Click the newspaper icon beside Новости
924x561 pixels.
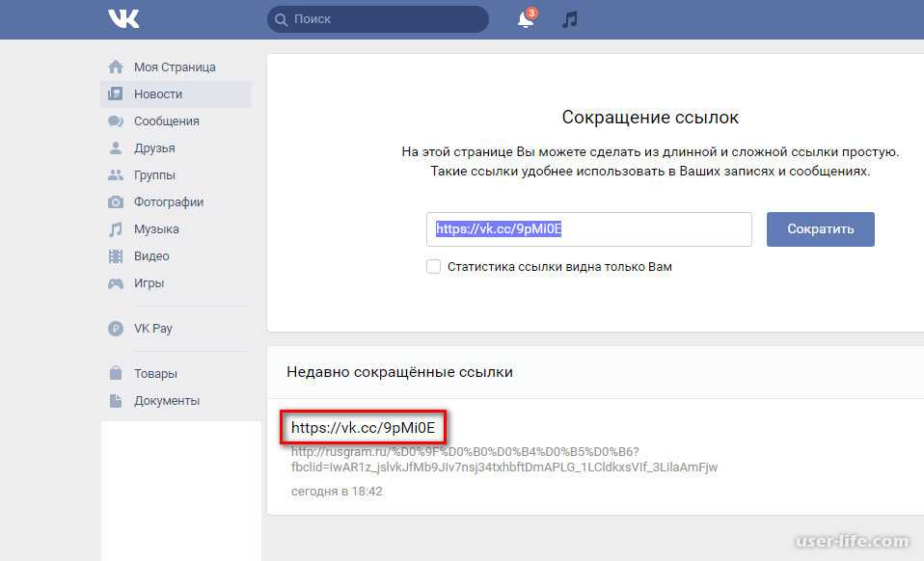116,94
